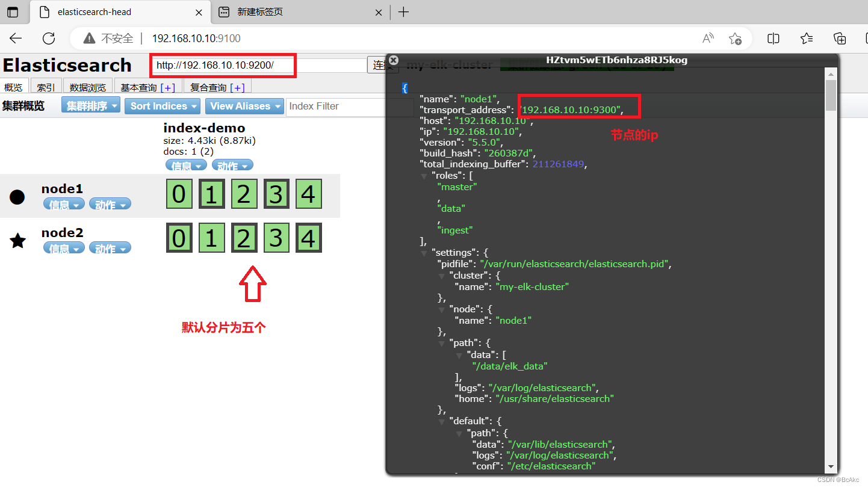The image size is (868, 488).
Task: Close the node info popup with X icon
Action: (393, 60)
